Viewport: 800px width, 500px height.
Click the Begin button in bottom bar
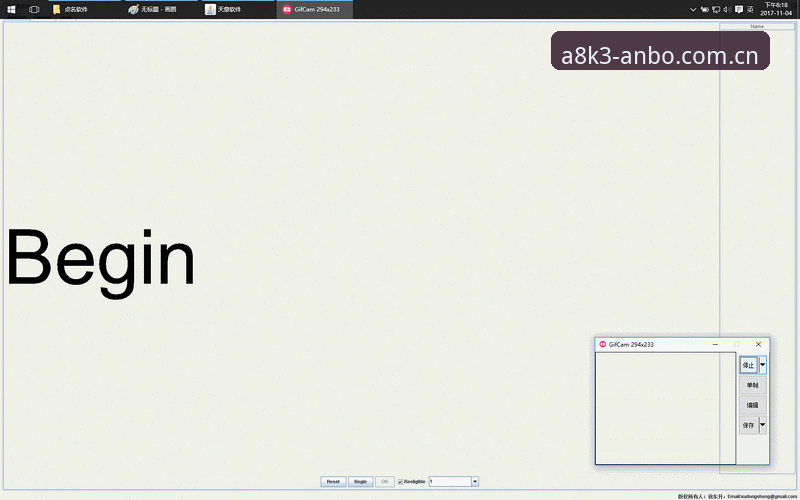pyautogui.click(x=361, y=482)
